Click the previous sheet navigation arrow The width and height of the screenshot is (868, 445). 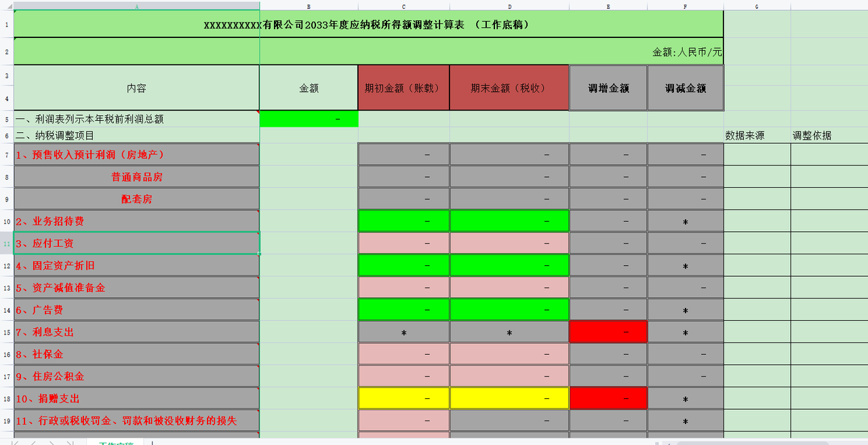pyautogui.click(x=33, y=442)
